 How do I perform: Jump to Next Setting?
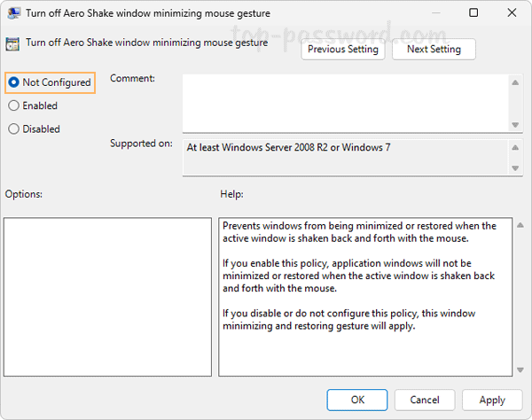click(434, 50)
